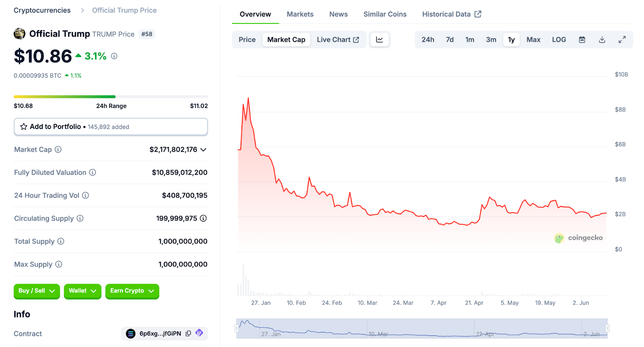Select the 24h time range
644x347 pixels.
coord(428,39)
